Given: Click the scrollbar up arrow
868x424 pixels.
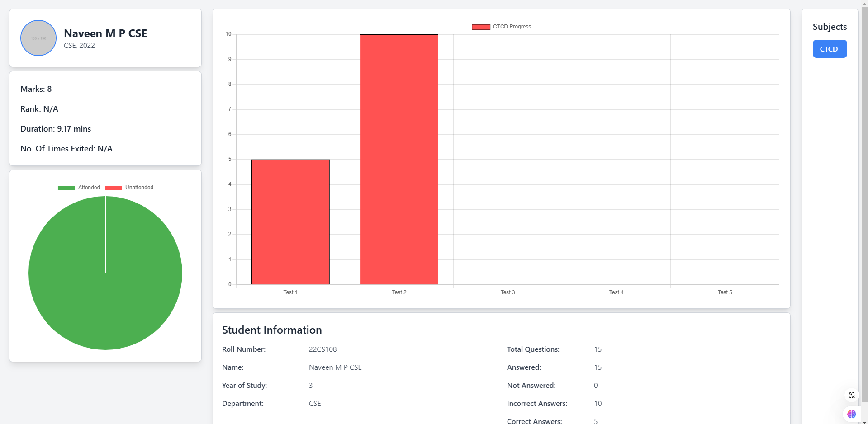Looking at the screenshot, I should [x=864, y=4].
